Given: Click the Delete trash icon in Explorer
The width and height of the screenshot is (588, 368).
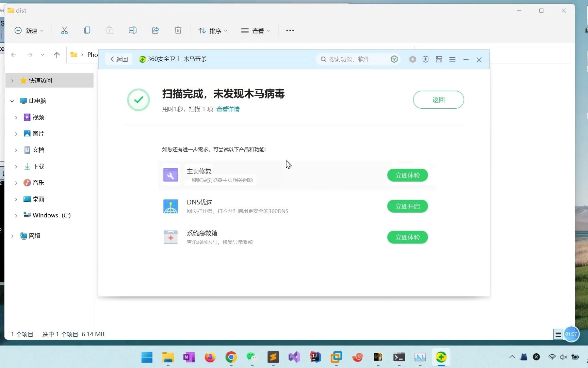Looking at the screenshot, I should coord(178,31).
